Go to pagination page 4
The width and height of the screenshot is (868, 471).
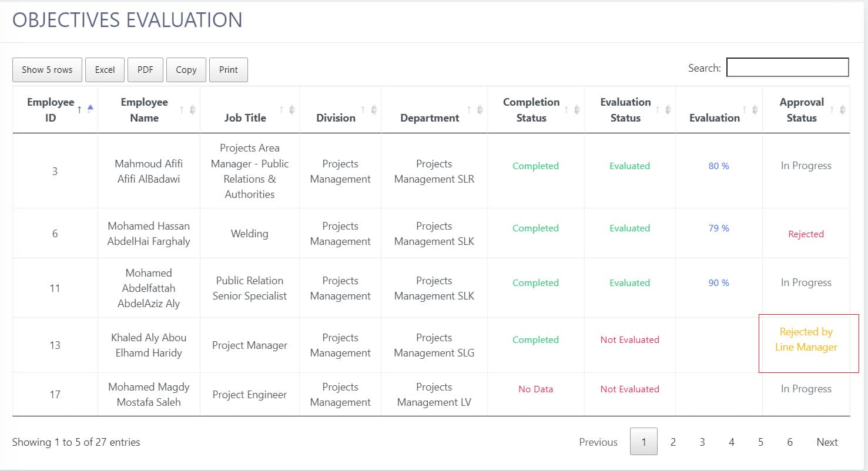coord(732,442)
